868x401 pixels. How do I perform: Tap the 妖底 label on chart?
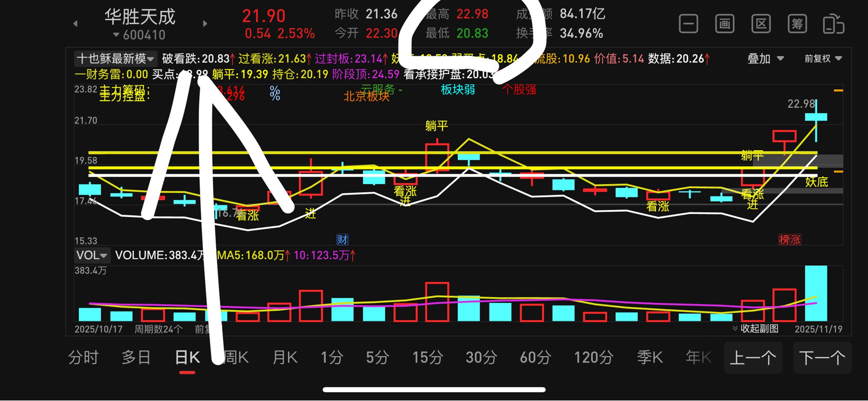click(816, 181)
